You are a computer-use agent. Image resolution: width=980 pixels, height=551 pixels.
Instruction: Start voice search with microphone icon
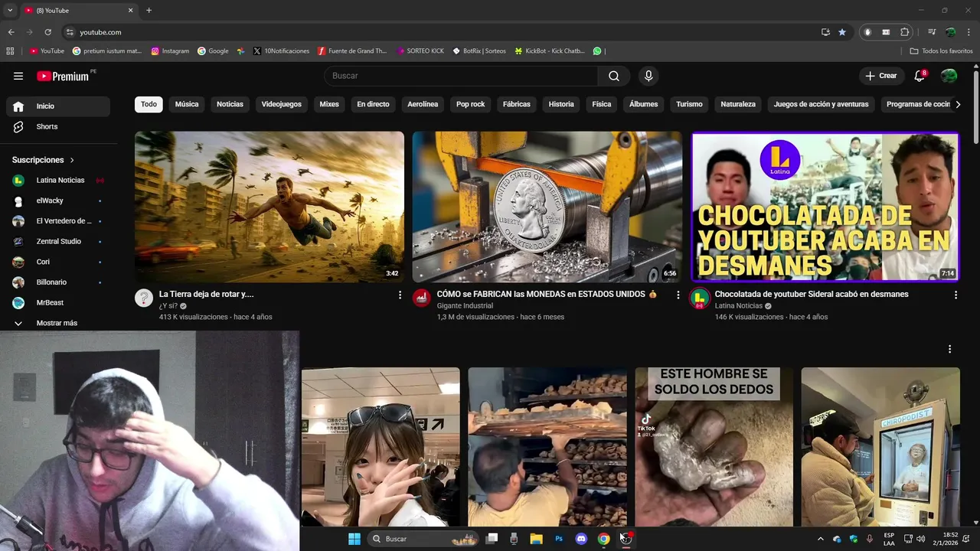point(648,76)
